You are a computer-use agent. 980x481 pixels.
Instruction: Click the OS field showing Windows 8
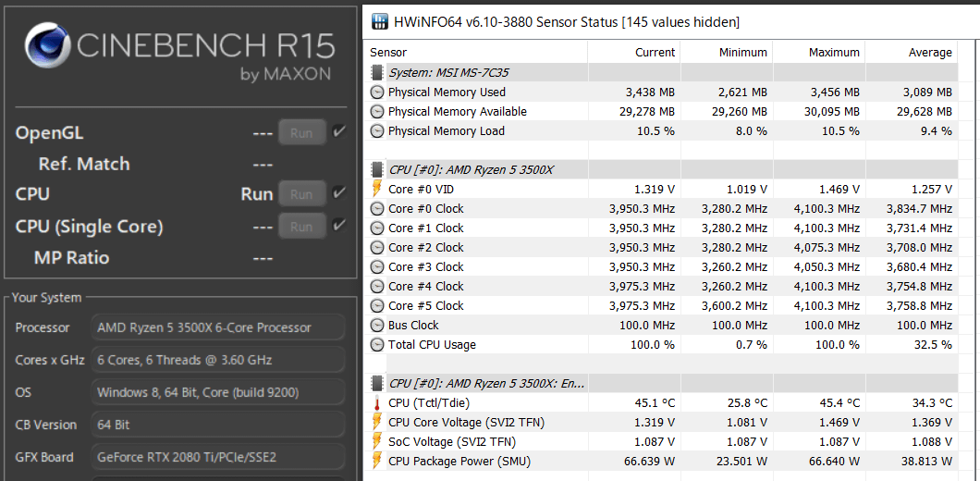coord(218,393)
